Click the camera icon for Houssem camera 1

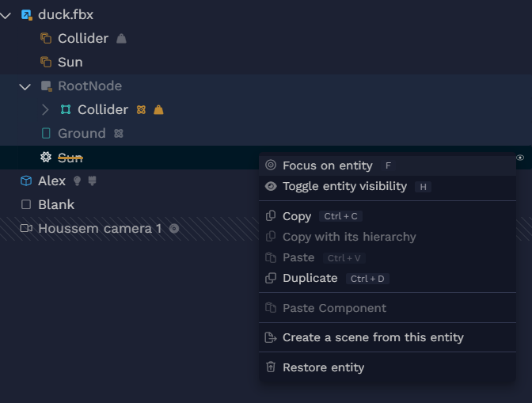pyautogui.click(x=26, y=228)
